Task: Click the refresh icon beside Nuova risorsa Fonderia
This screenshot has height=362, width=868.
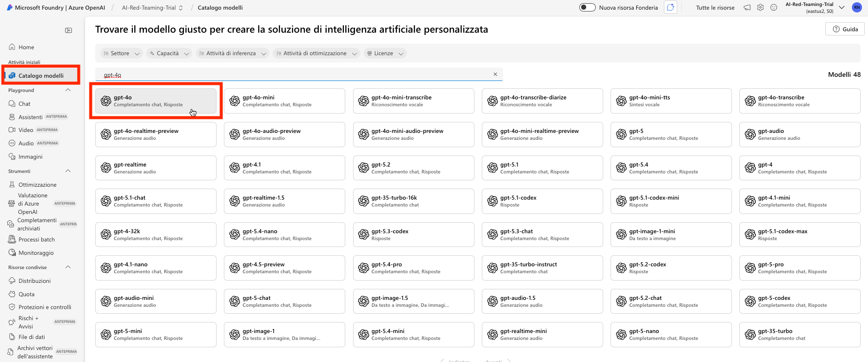Action: 671,7
